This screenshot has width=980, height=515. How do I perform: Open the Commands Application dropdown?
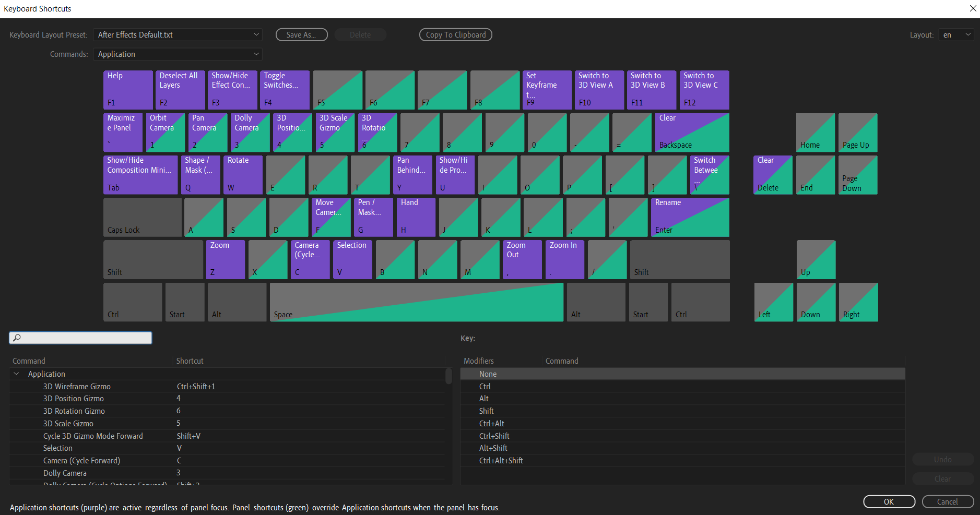[178, 54]
